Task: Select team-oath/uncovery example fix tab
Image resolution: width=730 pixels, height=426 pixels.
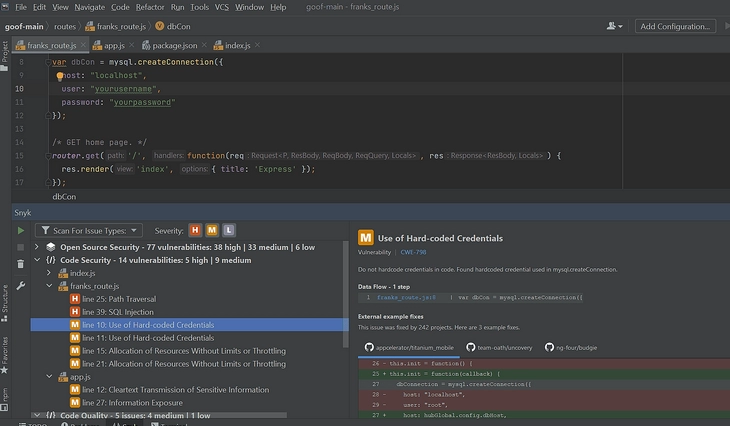Action: (500, 347)
